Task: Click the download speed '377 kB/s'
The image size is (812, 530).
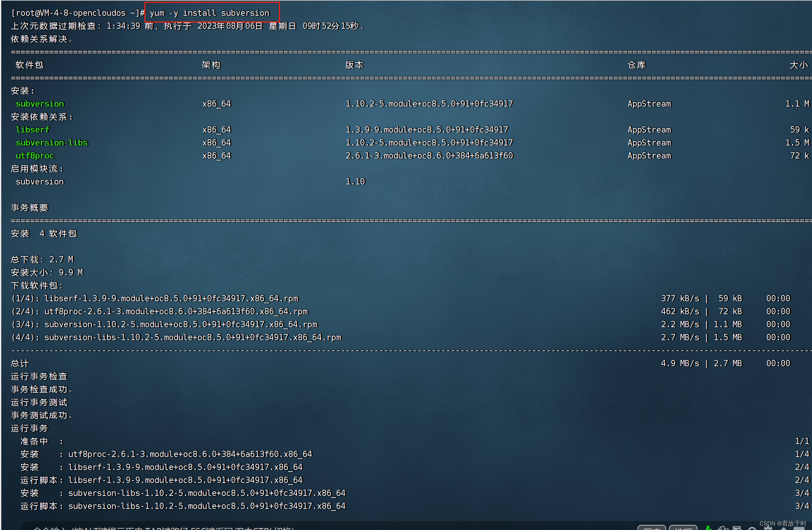Action: (680, 298)
